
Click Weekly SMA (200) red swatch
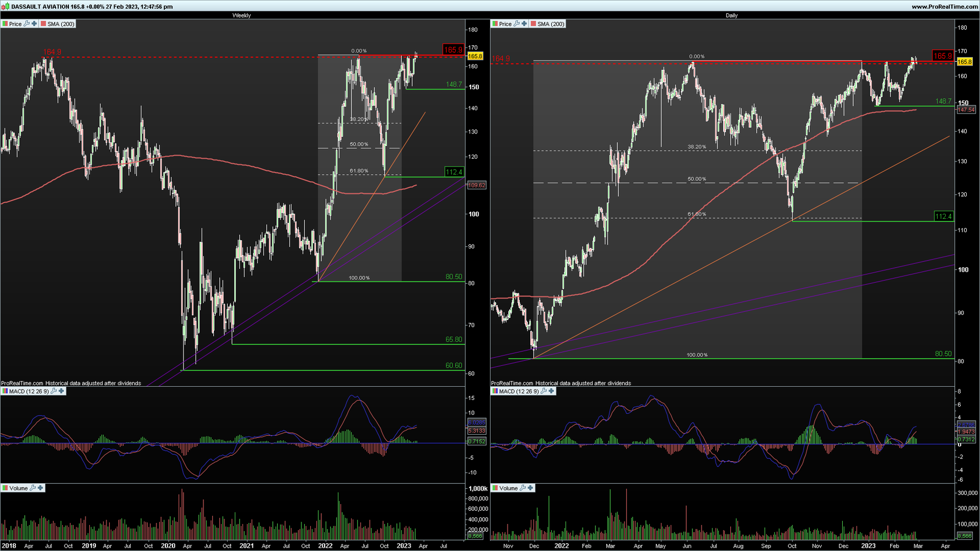coord(42,24)
